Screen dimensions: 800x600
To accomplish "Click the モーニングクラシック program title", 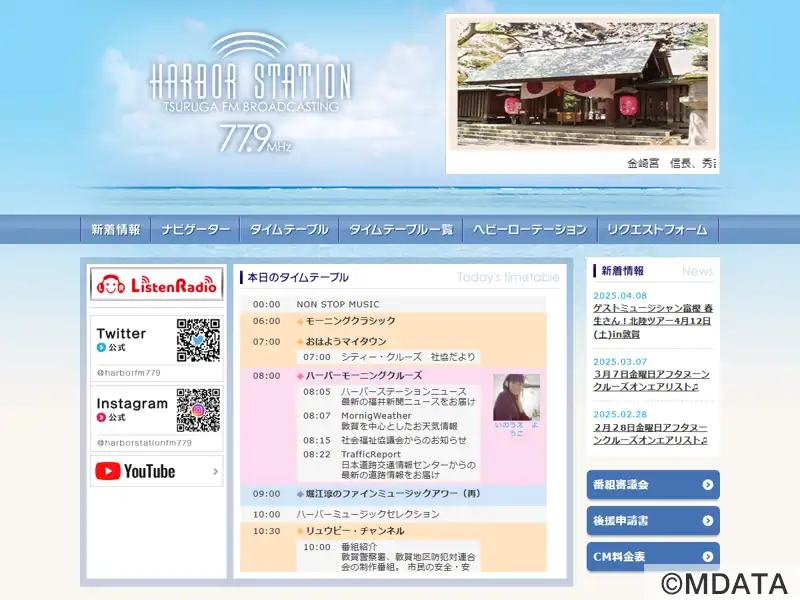I will (351, 321).
